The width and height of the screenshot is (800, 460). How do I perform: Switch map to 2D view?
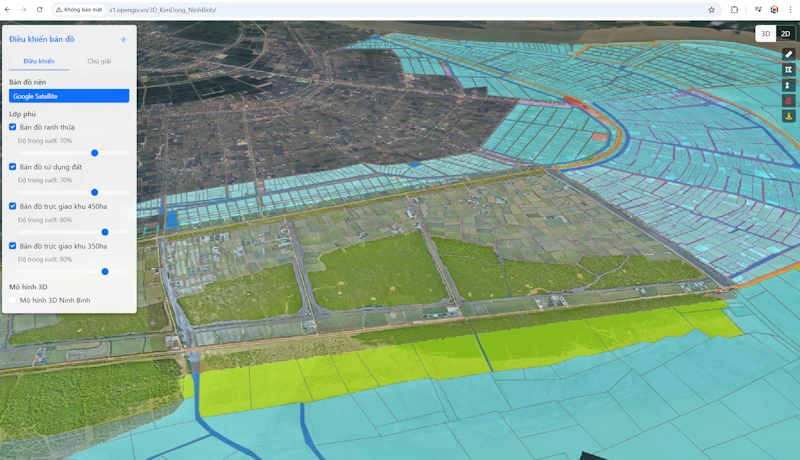785,34
